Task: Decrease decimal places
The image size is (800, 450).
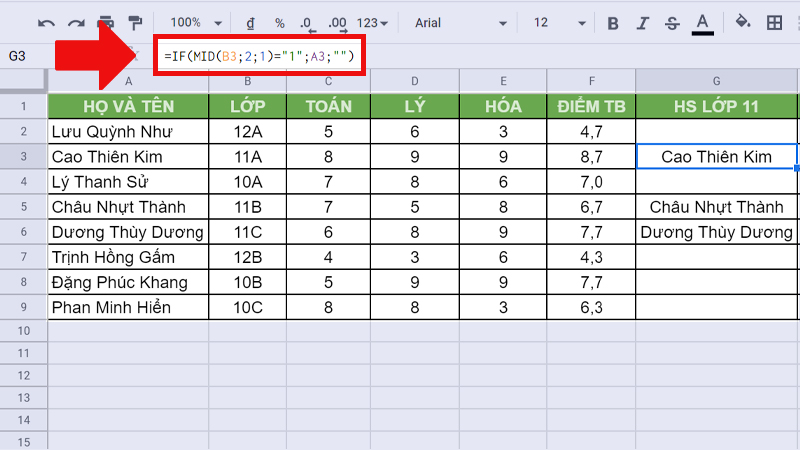Action: click(307, 22)
